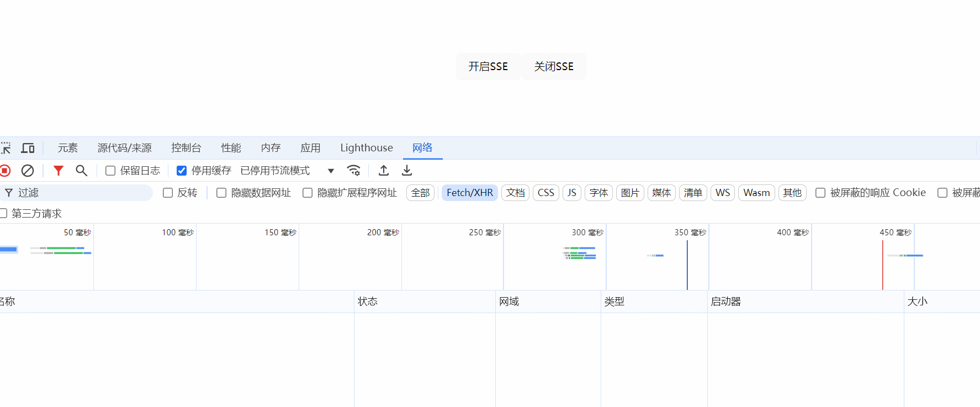Screen dimensions: 980x407
Task: Tick the 反转 checkbox
Action: pyautogui.click(x=168, y=193)
